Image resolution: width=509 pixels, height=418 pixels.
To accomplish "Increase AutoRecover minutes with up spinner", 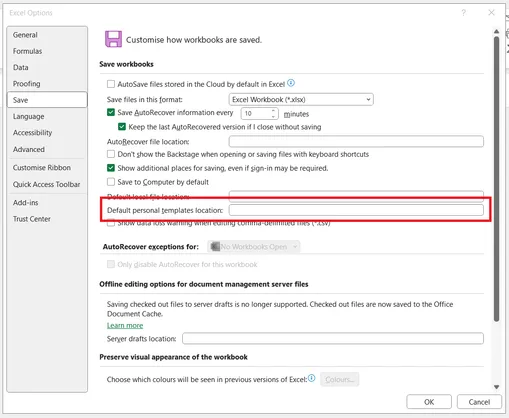I will [x=273, y=110].
